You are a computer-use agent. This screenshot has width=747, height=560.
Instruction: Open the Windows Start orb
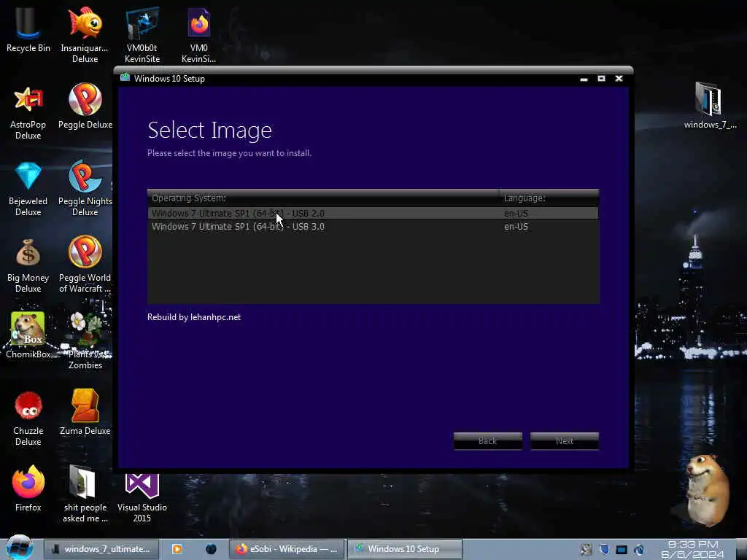[19, 548]
